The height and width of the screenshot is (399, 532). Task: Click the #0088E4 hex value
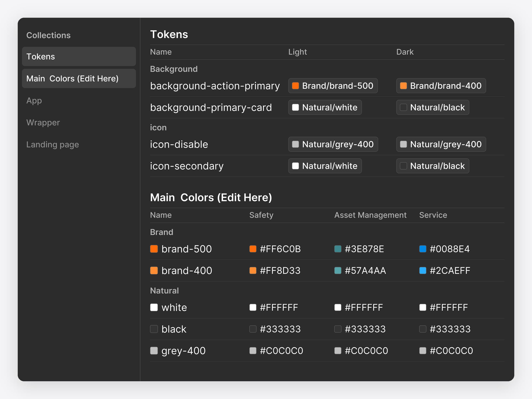(x=450, y=249)
